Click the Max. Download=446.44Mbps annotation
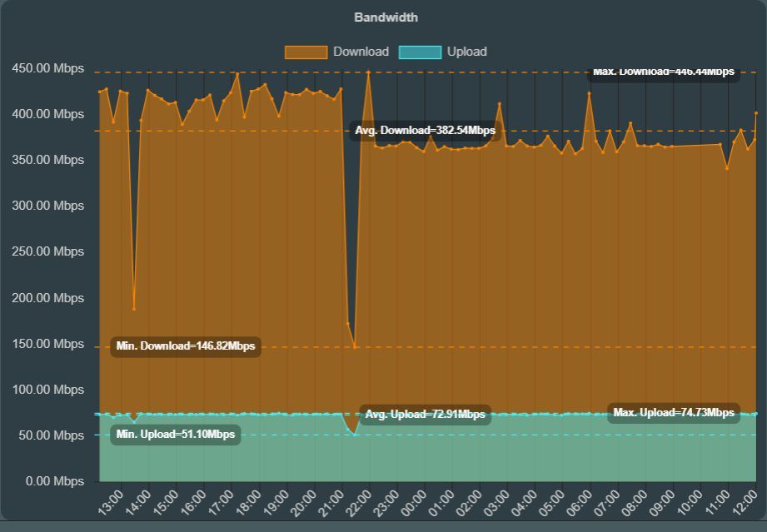 coord(663,72)
